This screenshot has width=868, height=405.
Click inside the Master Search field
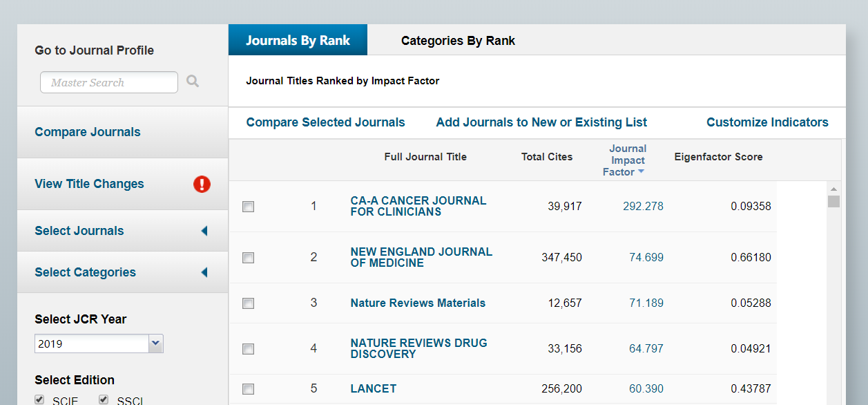108,82
